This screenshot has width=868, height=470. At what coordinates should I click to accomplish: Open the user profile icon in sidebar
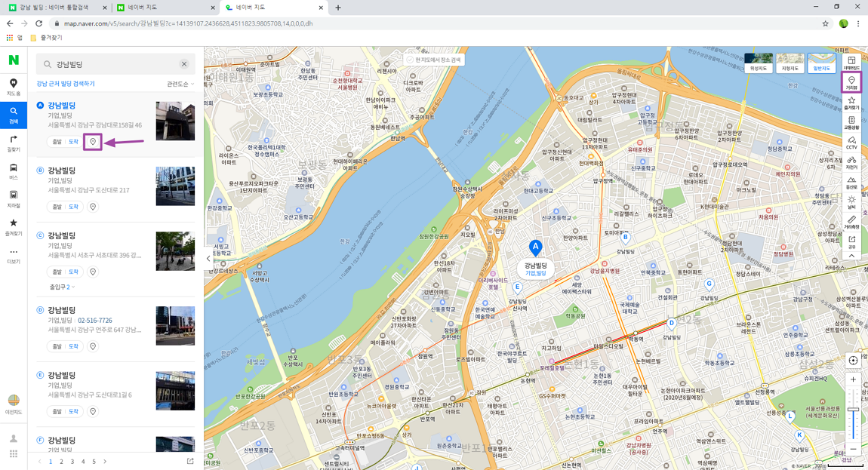[x=14, y=438]
